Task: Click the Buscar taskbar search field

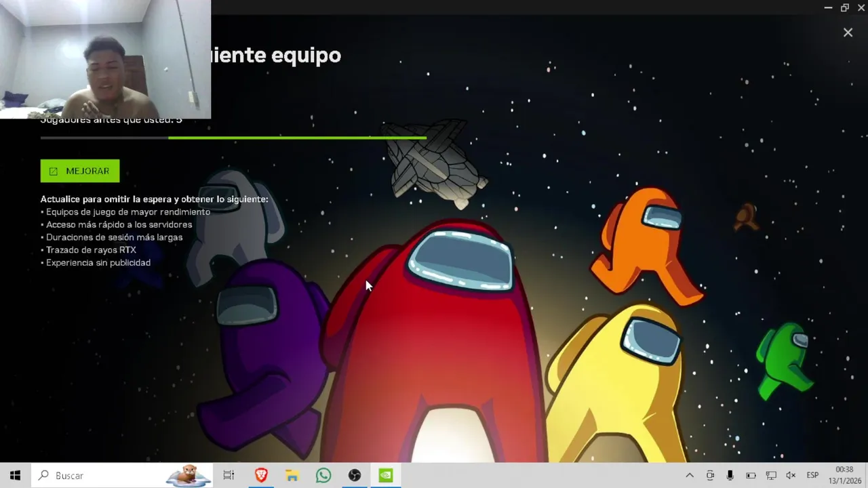Action: tap(122, 475)
